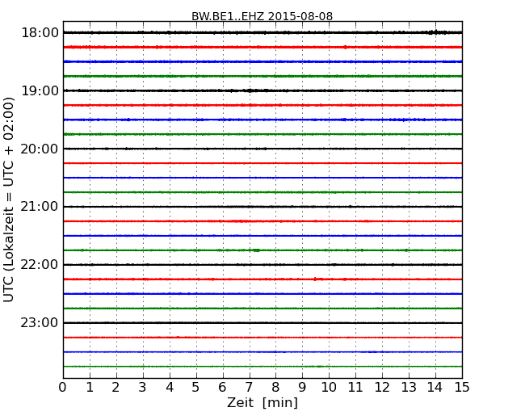Click the '12' x-axis tick label
Image resolution: width=525 pixels, height=420 pixels.
tap(382, 388)
